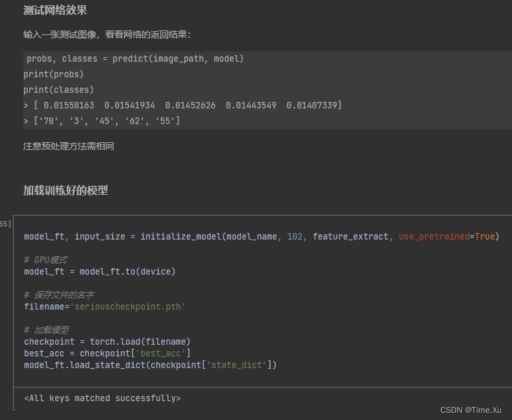Click the 注意预处理方法需相同 note text
This screenshot has height=420, width=512.
68,146
